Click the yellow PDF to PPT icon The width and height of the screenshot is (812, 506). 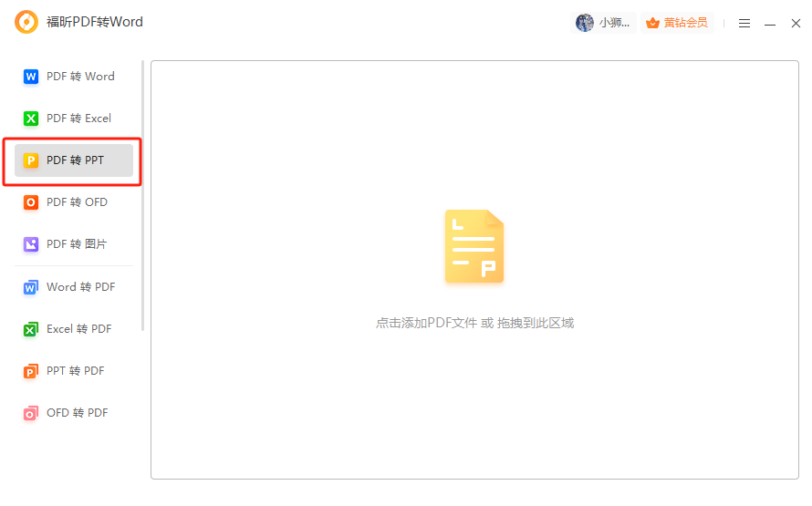(x=31, y=160)
